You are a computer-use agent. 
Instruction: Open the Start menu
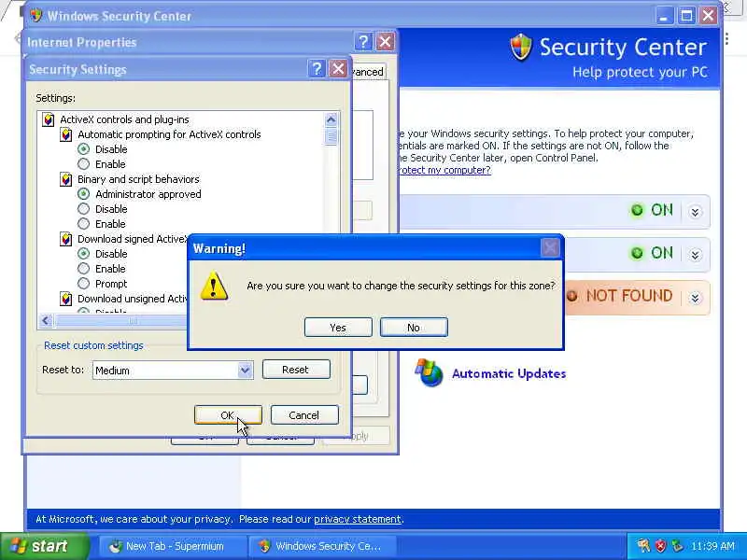pos(45,546)
